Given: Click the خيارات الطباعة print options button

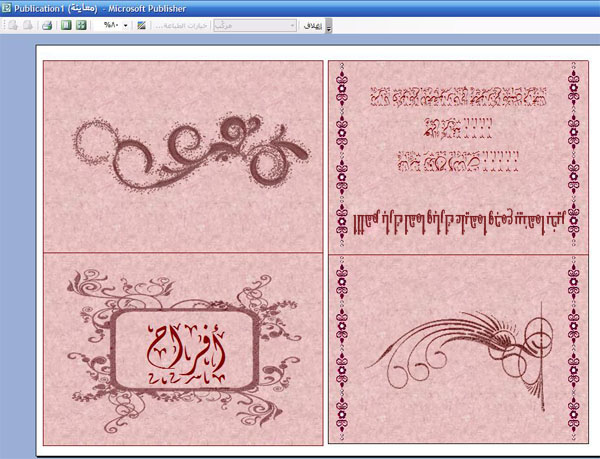Looking at the screenshot, I should pyautogui.click(x=181, y=24).
